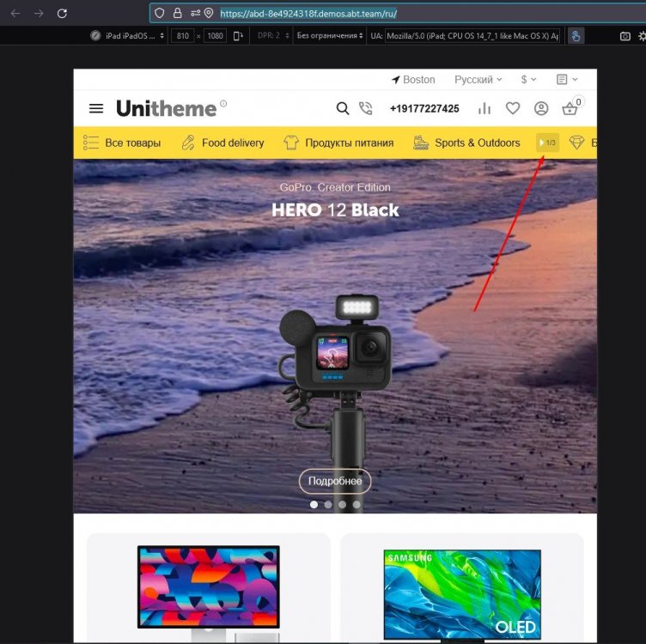646x644 pixels.
Task: Click the diamond icon menu item
Action: point(576,143)
